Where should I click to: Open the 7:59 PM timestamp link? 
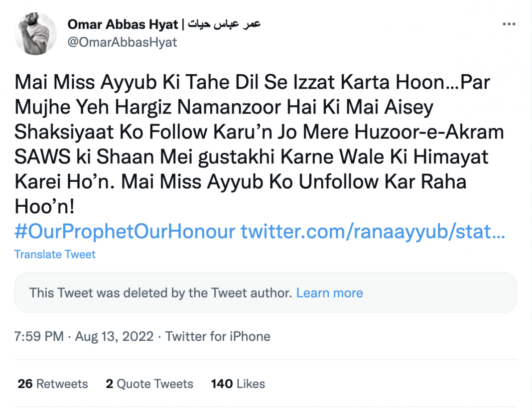(39, 336)
